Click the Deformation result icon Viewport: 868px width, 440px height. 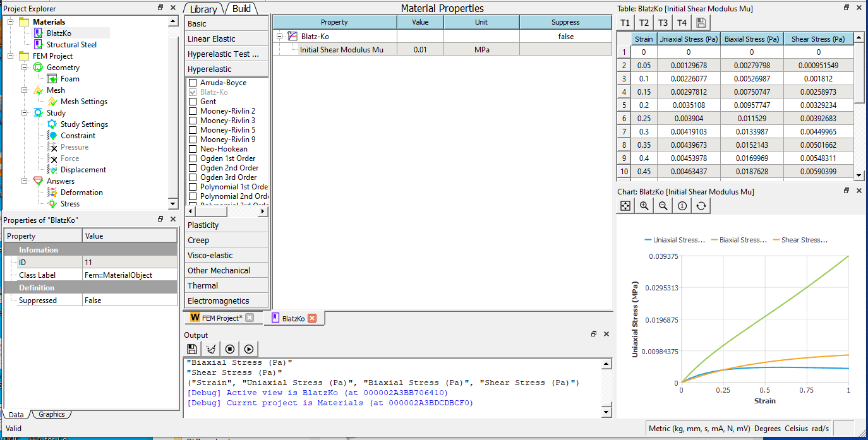tap(52, 193)
